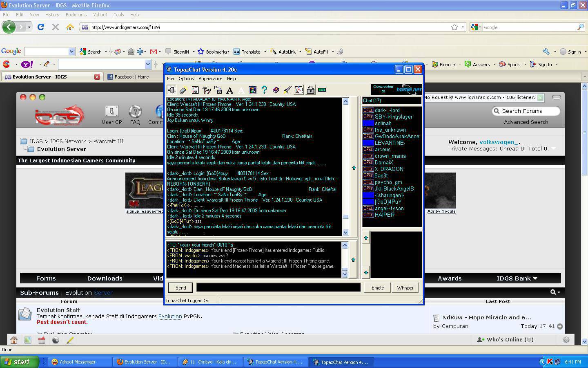The height and width of the screenshot is (368, 588).
Task: Open the list sheet icon in TopazChat toolbar
Action: (x=195, y=90)
